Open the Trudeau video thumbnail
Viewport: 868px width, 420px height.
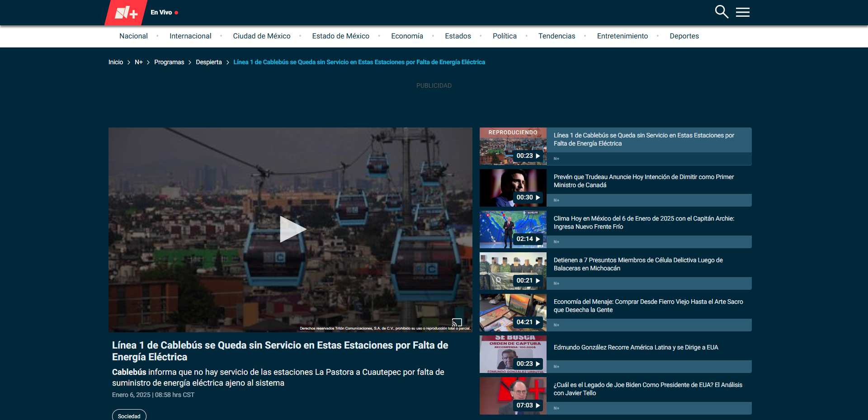513,188
